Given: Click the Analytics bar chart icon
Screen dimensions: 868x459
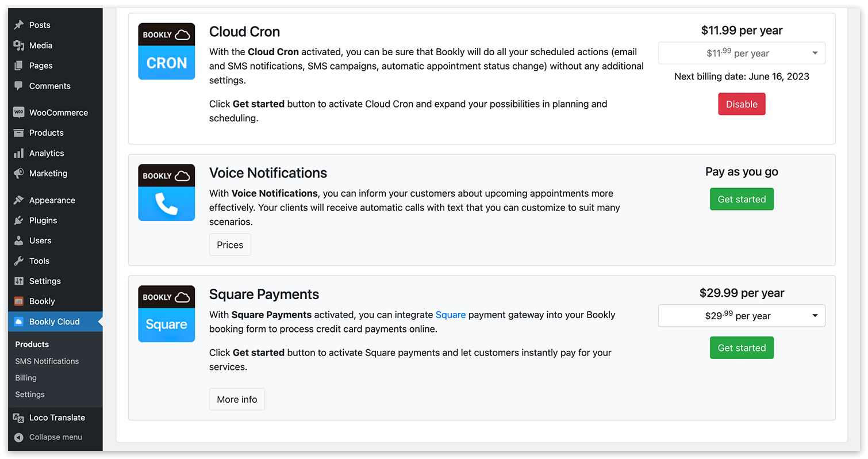Looking at the screenshot, I should click(19, 153).
